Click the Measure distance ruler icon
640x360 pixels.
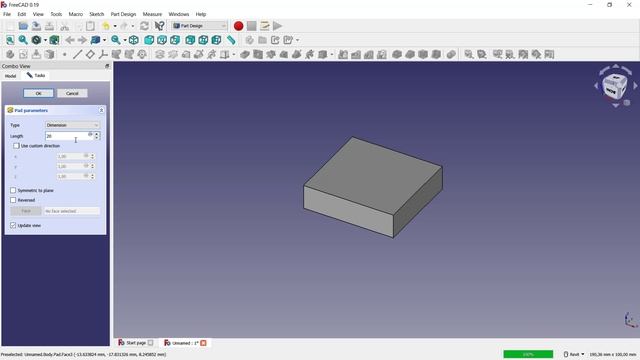pyautogui.click(x=231, y=40)
